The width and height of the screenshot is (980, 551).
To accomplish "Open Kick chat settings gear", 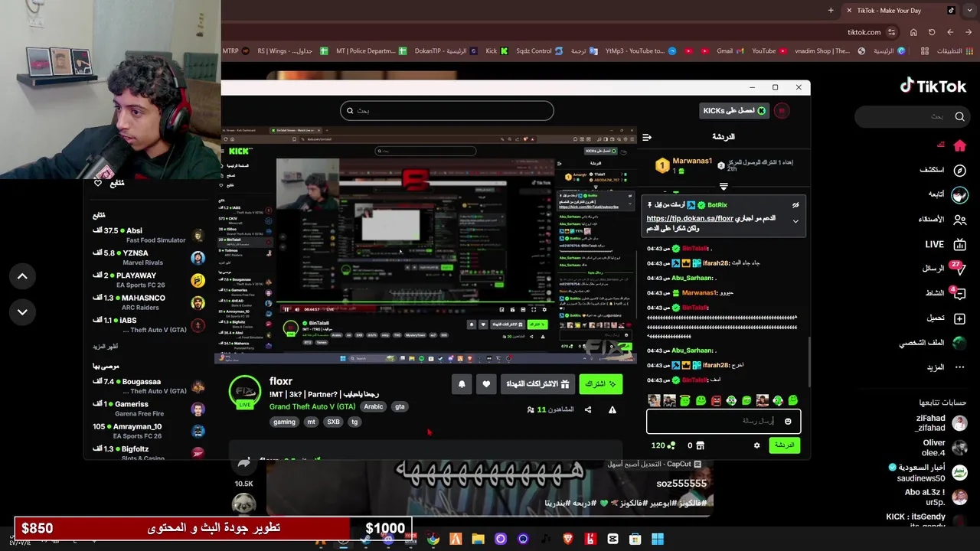I will (756, 445).
